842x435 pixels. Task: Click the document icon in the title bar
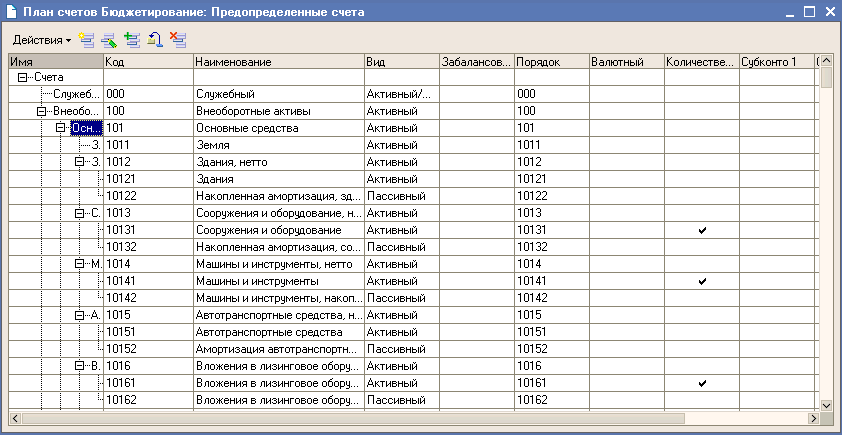point(11,11)
